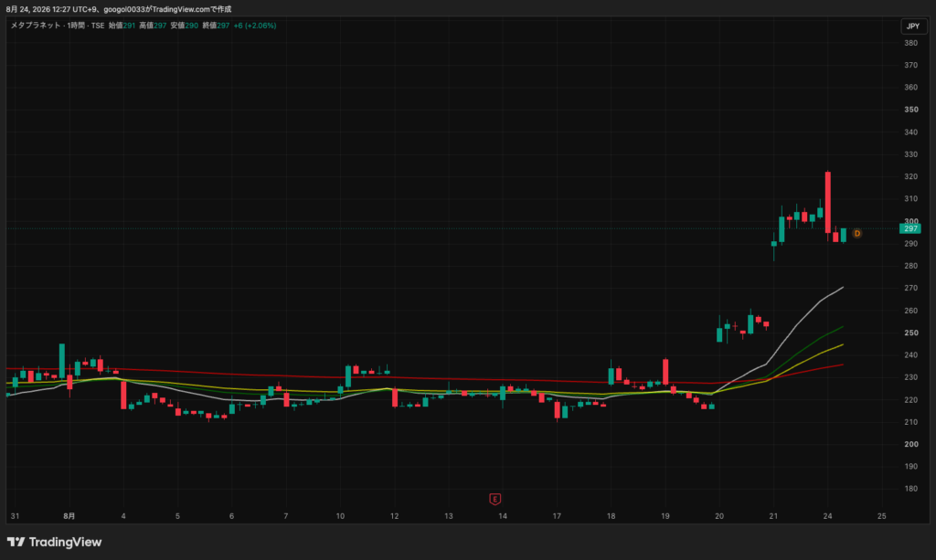Screen dimensions: 936x560
Task: Click the 8月 date axis label
Action: point(69,516)
